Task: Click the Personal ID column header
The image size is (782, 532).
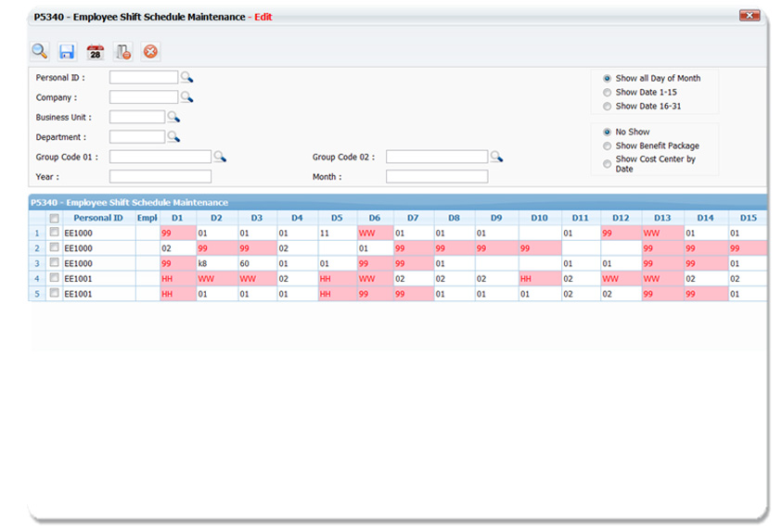Action: [x=98, y=218]
